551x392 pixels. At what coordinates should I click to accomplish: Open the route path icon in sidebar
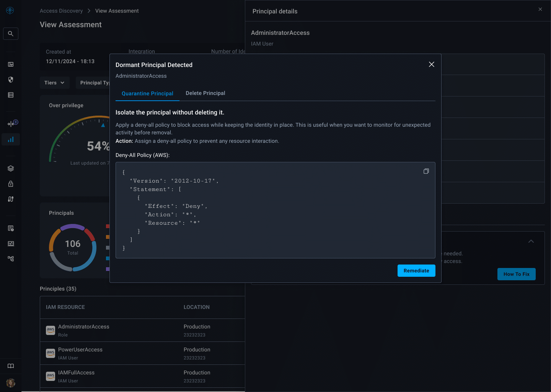[x=11, y=199]
